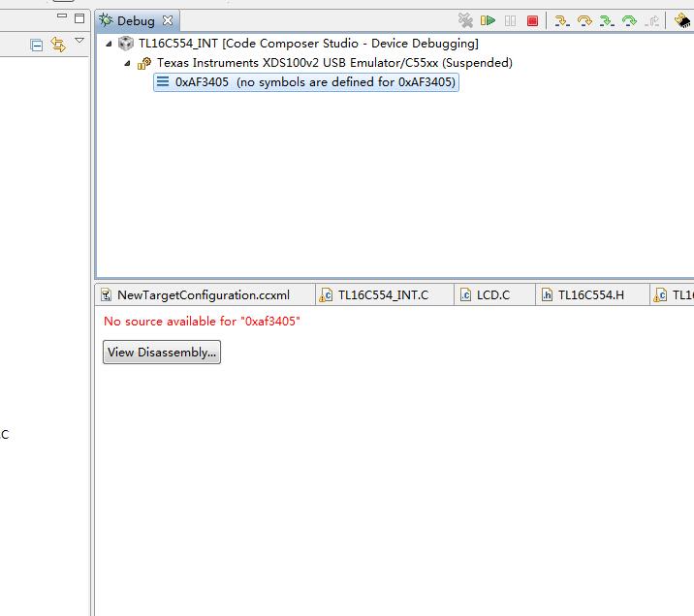Image resolution: width=694 pixels, height=616 pixels.
Task: Switch to the TL16C554_INT.C editor tab
Action: 383,295
